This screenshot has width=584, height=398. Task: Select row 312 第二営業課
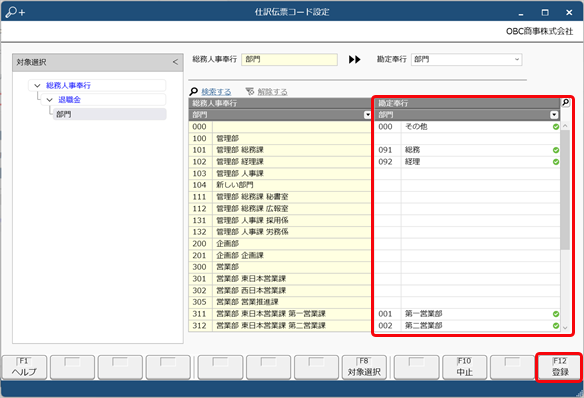click(280, 326)
